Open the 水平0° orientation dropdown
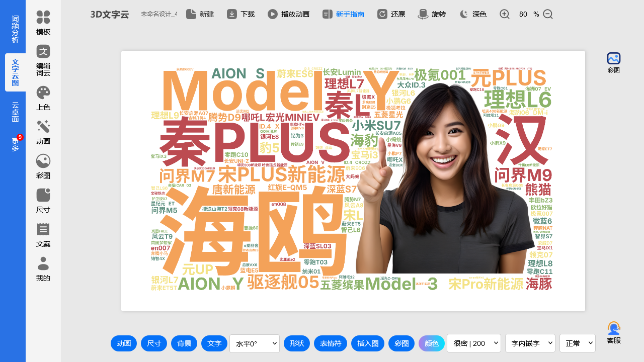644x362 pixels. point(255,343)
